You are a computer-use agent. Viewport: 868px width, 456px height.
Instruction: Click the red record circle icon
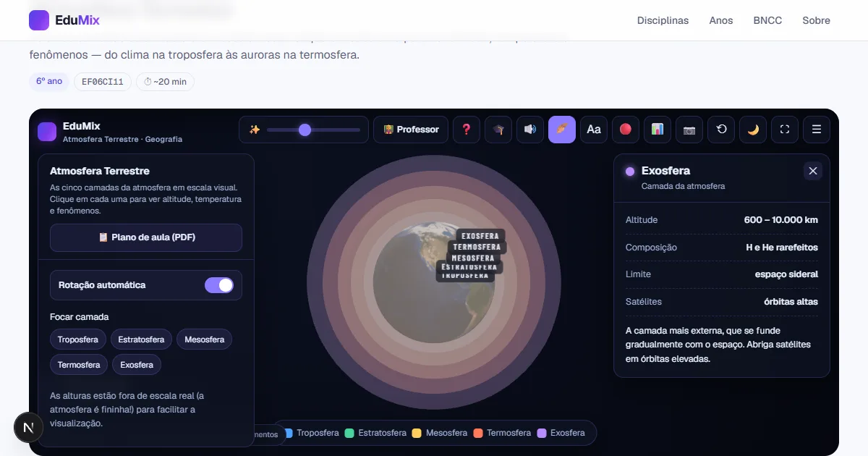[x=626, y=130]
